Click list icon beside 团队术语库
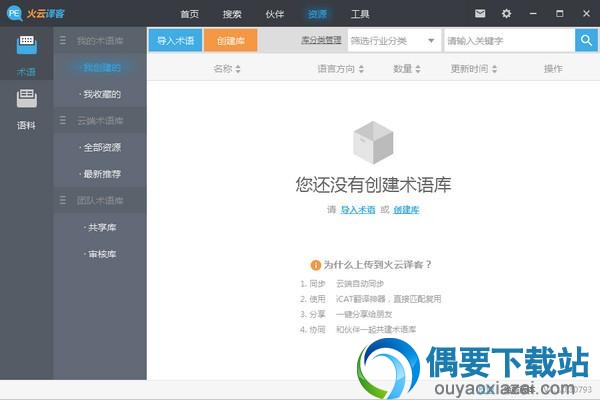The width and height of the screenshot is (600, 400). point(63,200)
